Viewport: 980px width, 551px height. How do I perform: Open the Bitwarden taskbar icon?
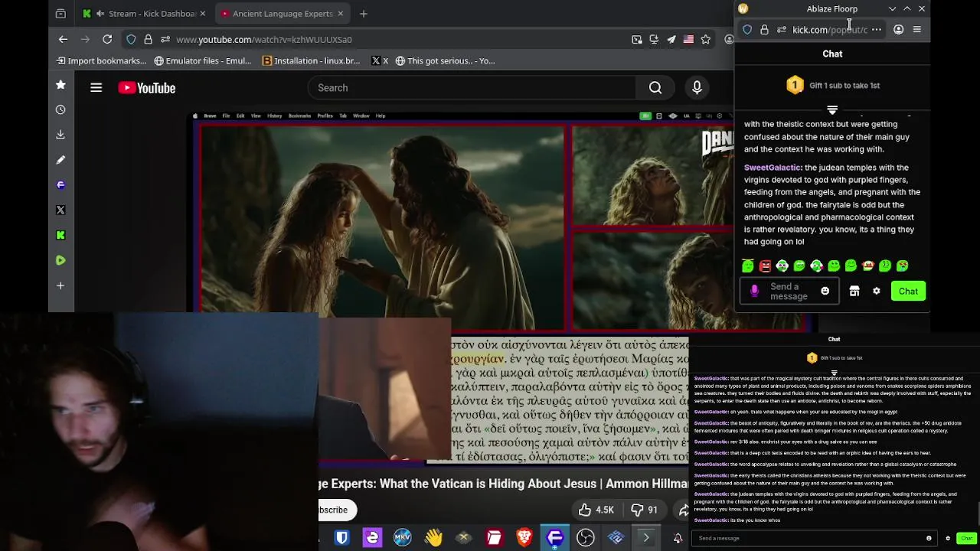342,538
